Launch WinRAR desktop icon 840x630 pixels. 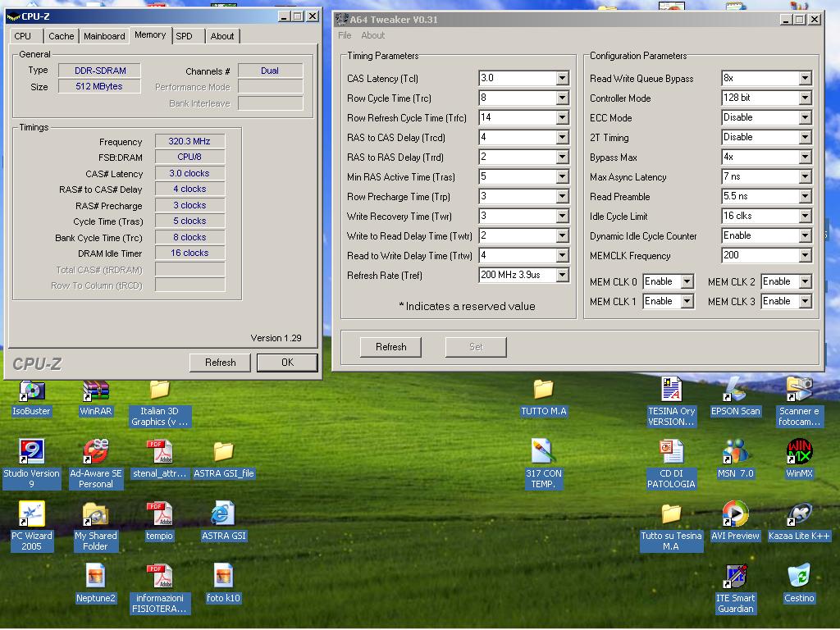click(96, 398)
